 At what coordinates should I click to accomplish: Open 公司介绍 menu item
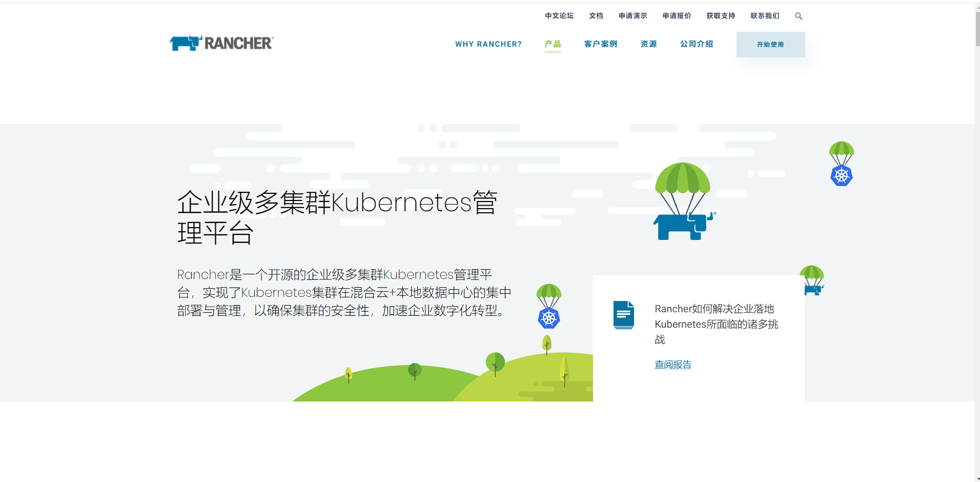click(697, 44)
